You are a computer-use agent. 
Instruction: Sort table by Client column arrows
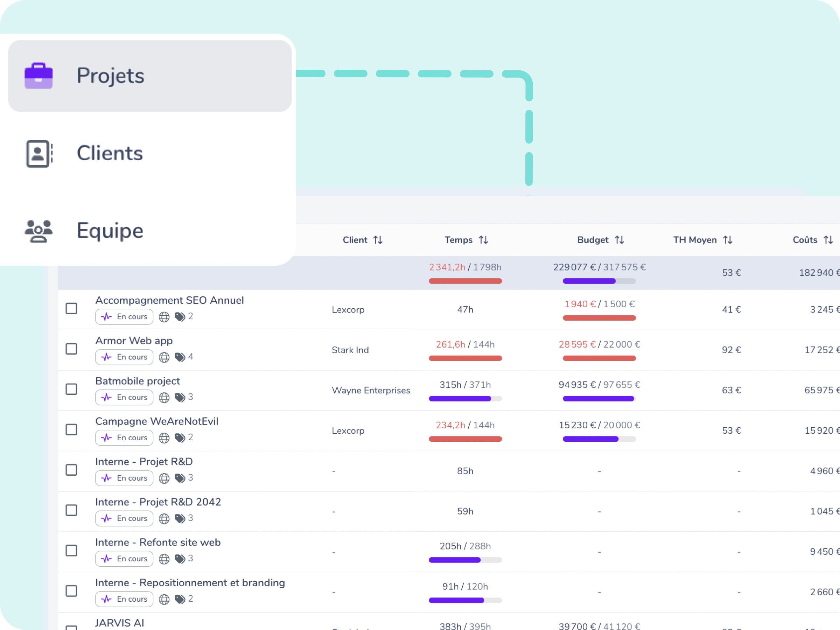coord(378,240)
